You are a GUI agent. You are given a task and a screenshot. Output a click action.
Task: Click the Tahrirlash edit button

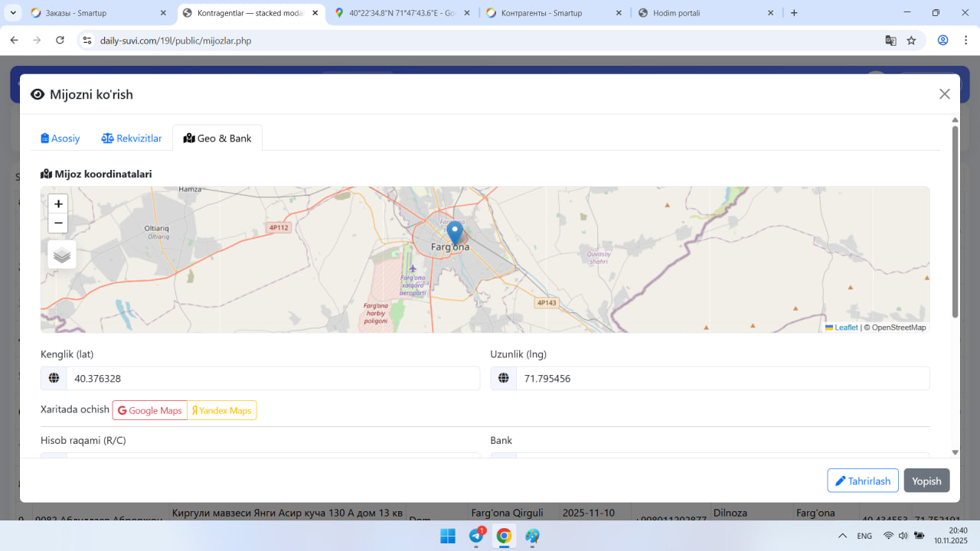pos(863,481)
